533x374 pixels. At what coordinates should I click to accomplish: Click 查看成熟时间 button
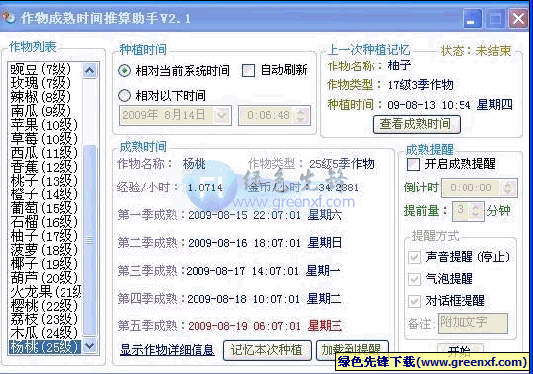(417, 124)
